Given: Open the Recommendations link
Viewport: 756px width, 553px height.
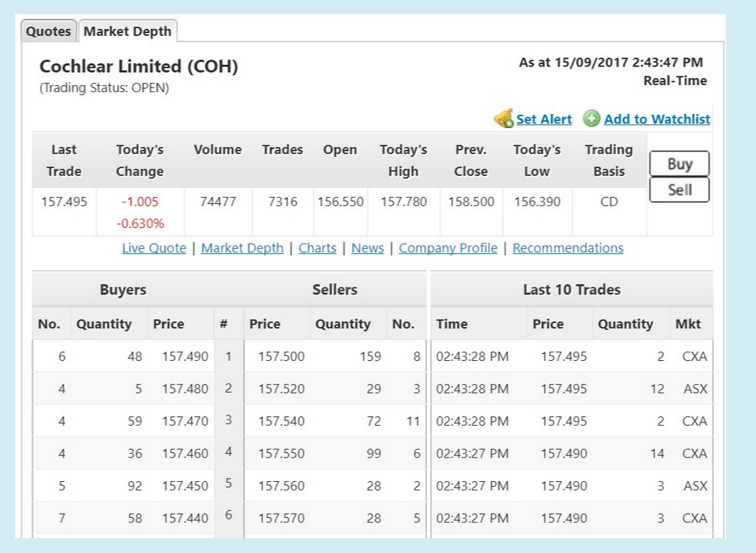Looking at the screenshot, I should click(x=568, y=248).
